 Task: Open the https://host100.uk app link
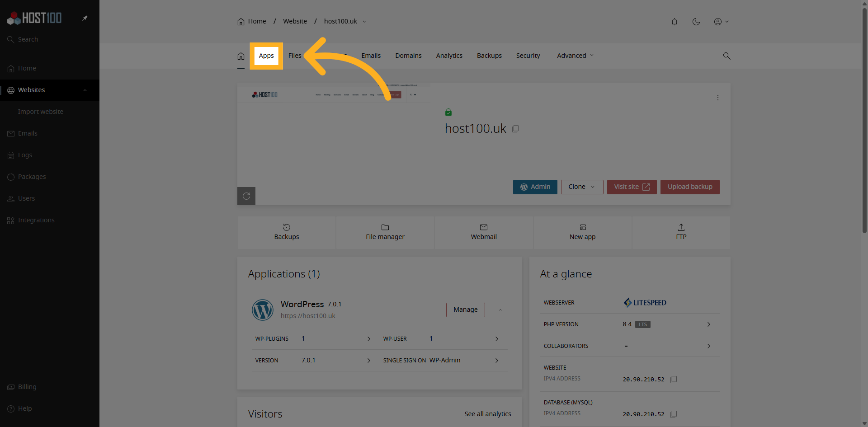pyautogui.click(x=308, y=316)
